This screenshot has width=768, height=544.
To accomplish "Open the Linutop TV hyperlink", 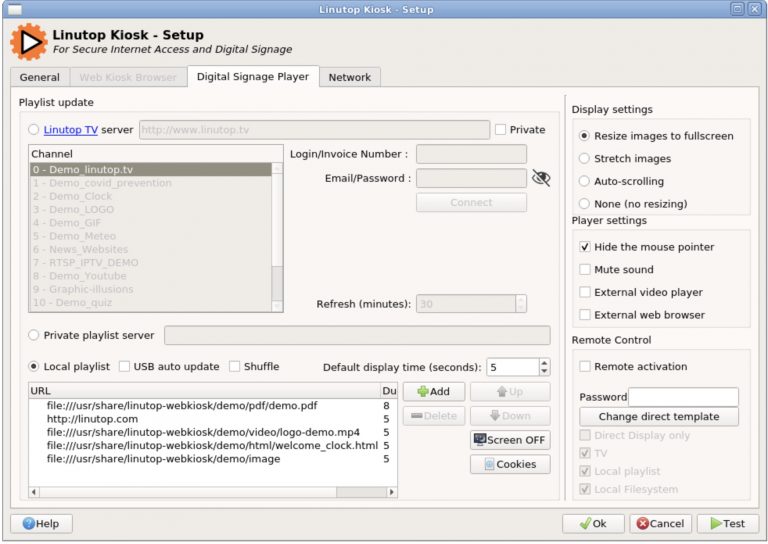I will [70, 129].
